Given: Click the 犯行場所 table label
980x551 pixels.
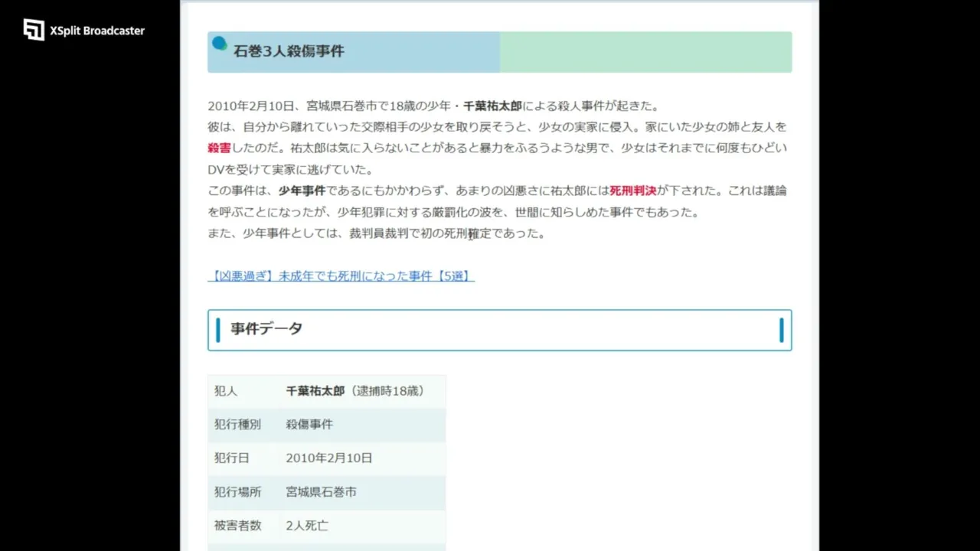Looking at the screenshot, I should [237, 492].
